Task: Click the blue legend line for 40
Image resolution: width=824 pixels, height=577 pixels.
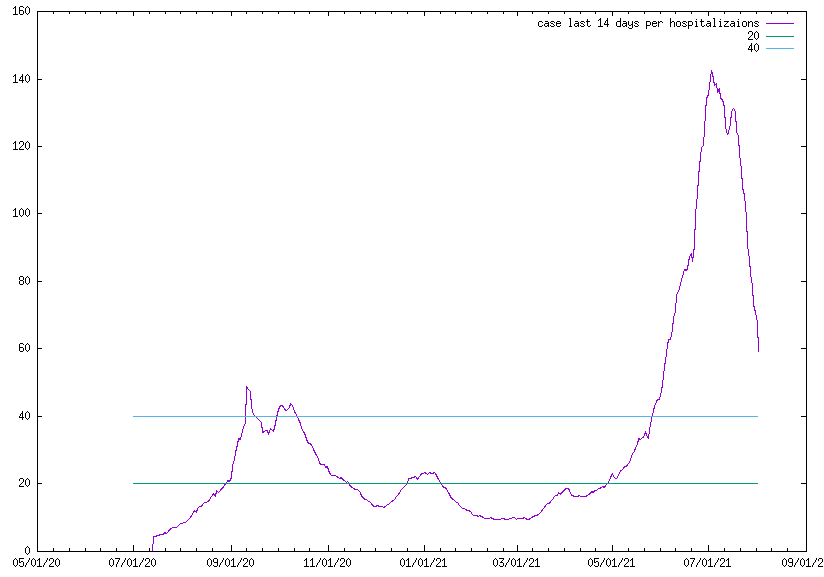Action: pyautogui.click(x=780, y=48)
